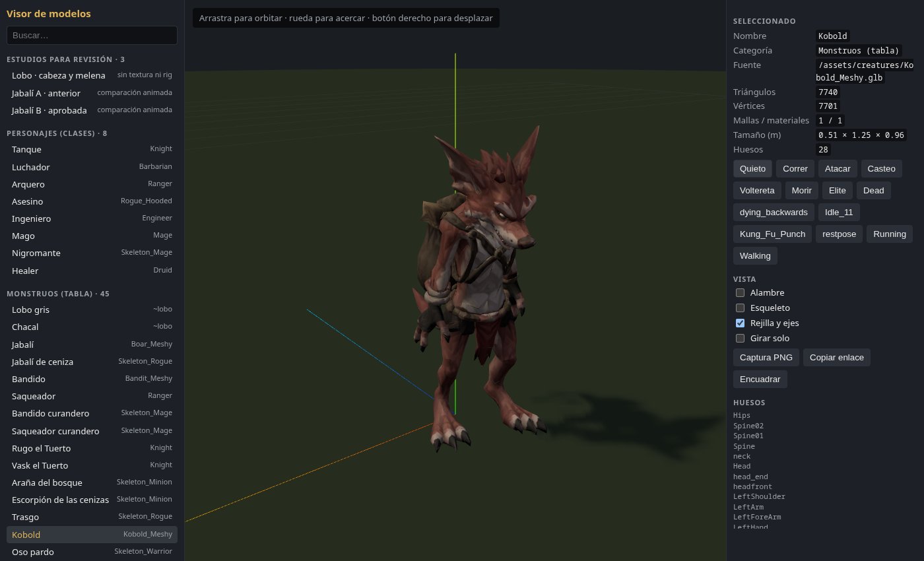Click the Encuadrar button

[760, 379]
